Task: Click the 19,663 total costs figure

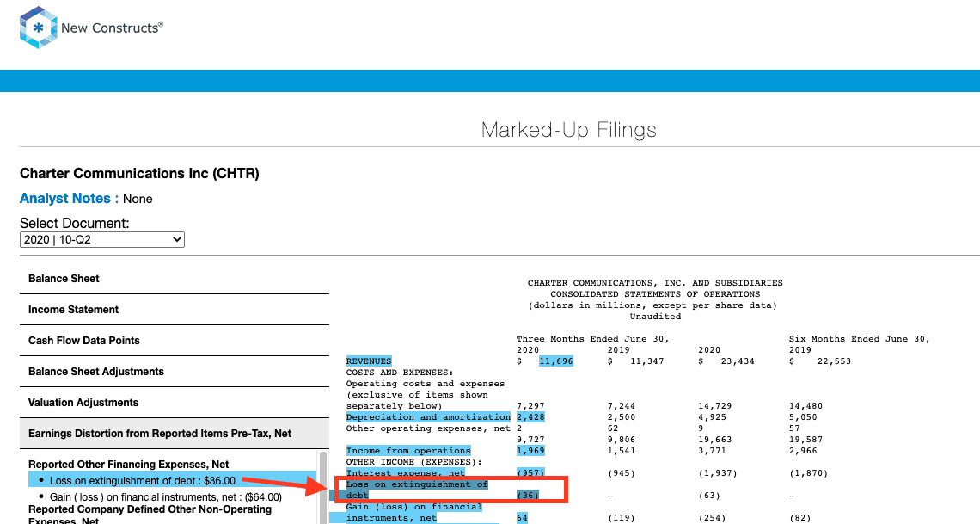Action: pyautogui.click(x=715, y=440)
